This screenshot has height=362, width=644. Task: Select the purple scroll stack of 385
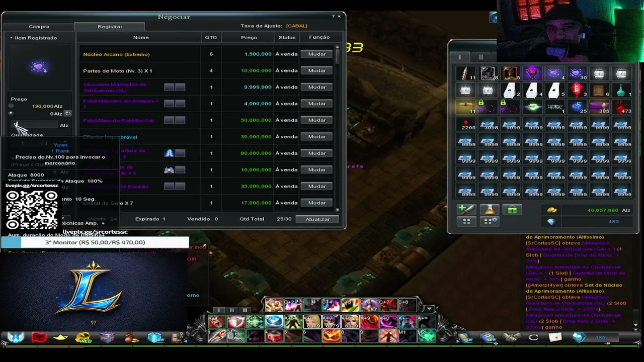click(599, 107)
